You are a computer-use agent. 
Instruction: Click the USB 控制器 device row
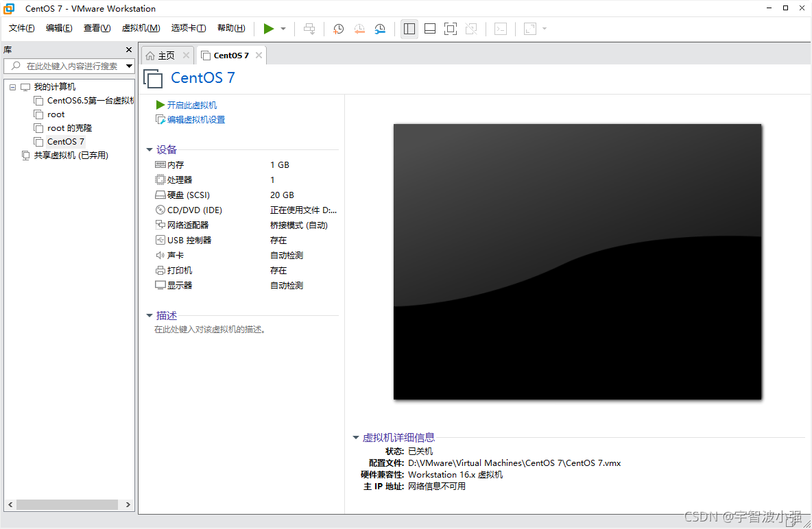click(x=246, y=240)
